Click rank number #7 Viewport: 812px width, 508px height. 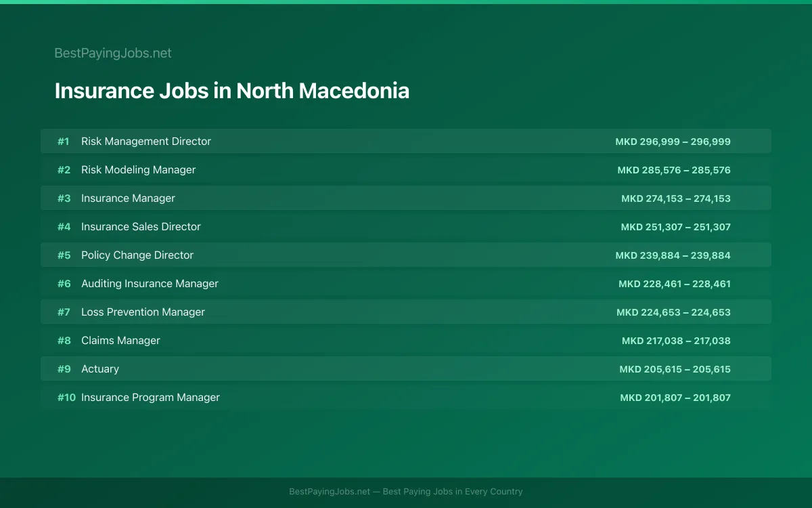64,312
